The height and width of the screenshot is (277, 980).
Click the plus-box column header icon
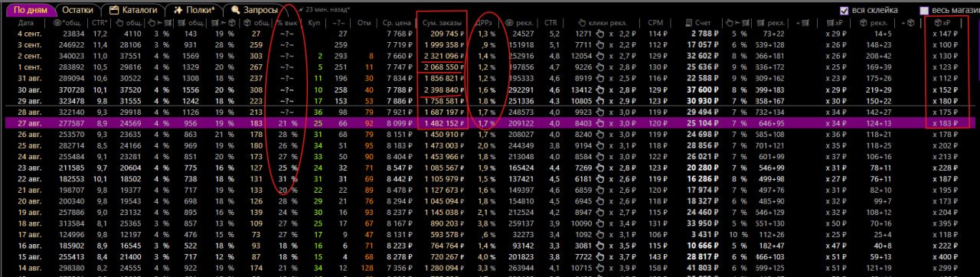[x=909, y=24]
